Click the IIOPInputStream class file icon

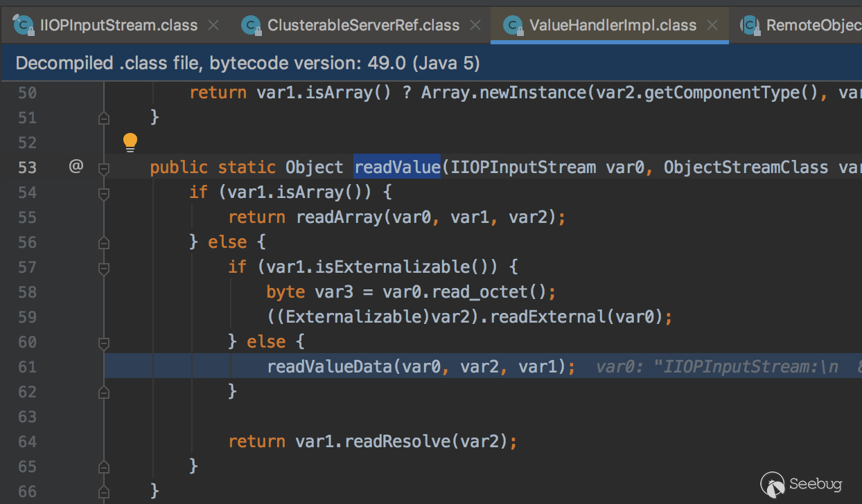point(22,25)
